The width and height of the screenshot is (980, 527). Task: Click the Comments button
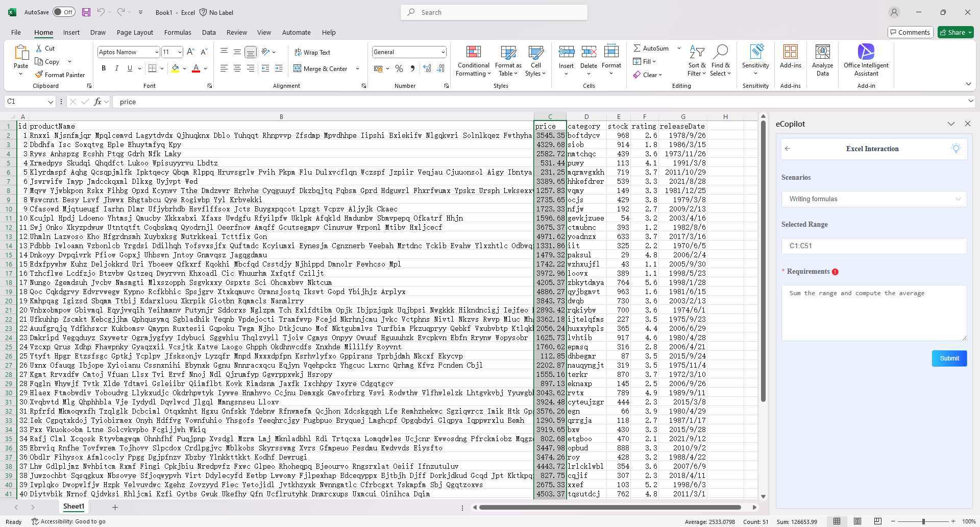coord(910,32)
